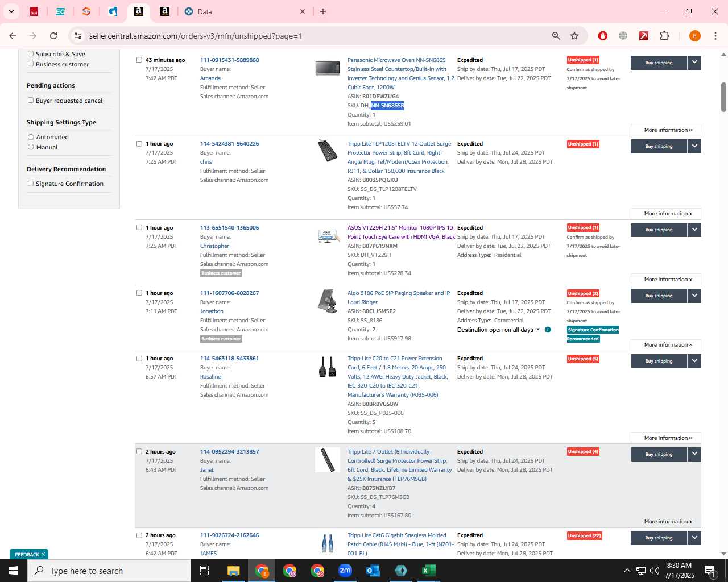Screen dimensions: 728x582
Task: Select the checkbox for order 111-0915431-5889868
Action: coord(139,60)
